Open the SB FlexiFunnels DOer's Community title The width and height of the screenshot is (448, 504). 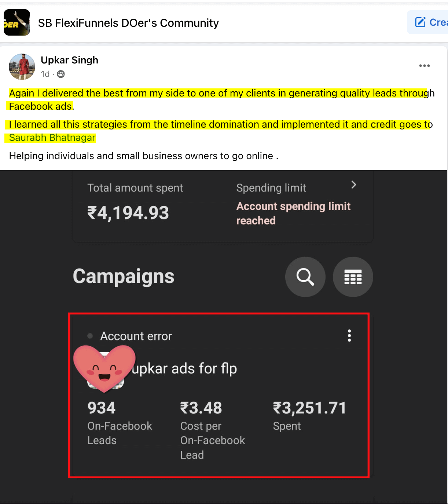128,23
